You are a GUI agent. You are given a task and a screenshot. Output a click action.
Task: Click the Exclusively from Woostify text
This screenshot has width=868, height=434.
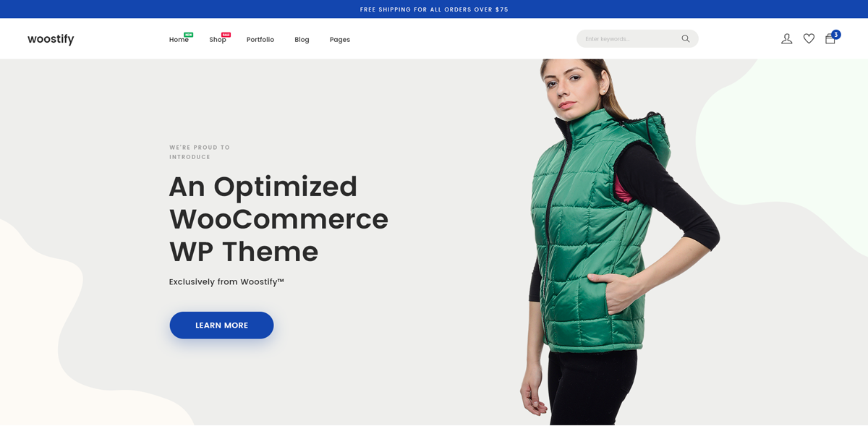pos(226,282)
